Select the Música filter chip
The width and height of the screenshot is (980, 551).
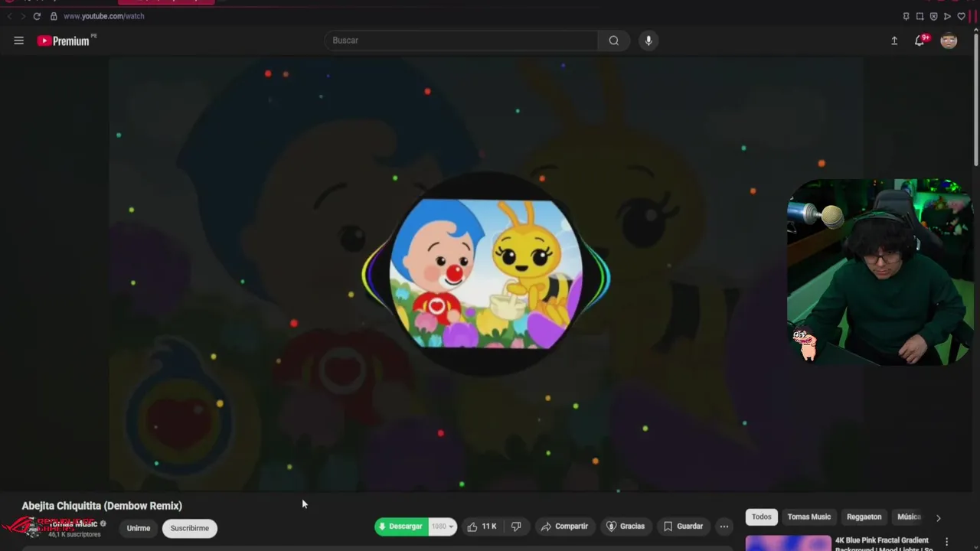pyautogui.click(x=909, y=517)
